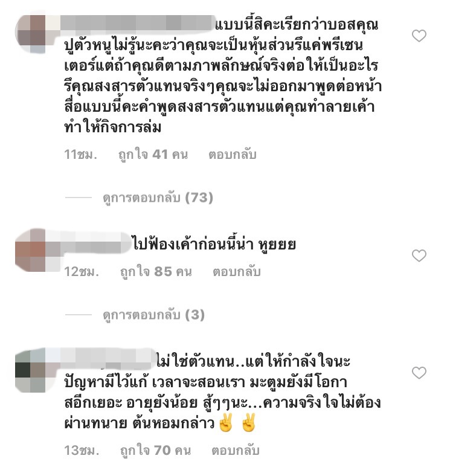Reply ตอบกลับ to the 13ชม. comment
453x476 pixels.
click(236, 450)
